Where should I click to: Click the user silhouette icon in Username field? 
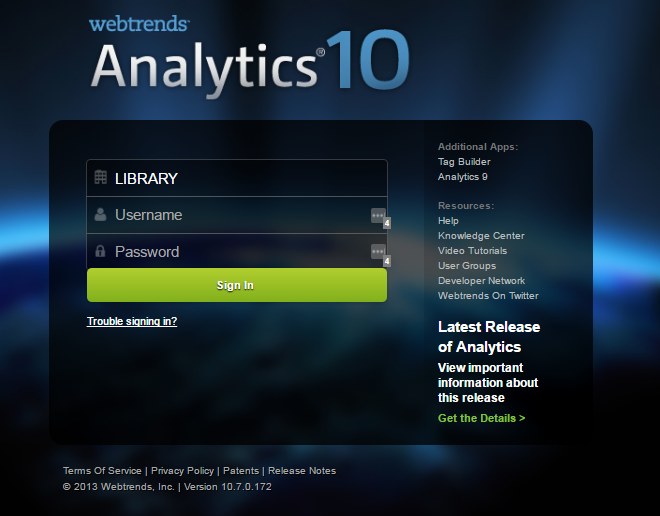click(x=100, y=215)
